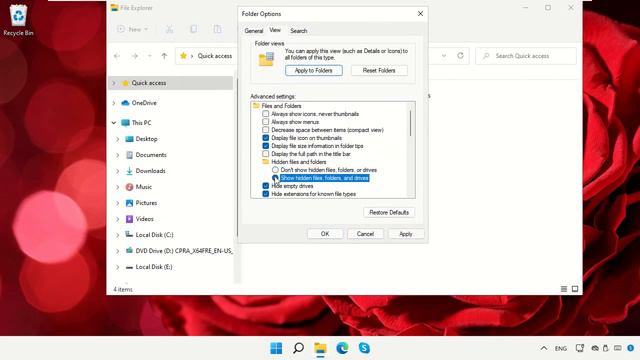Expand OneDrive tree node
Viewport: 640px width, 360px height.
pos(114,103)
